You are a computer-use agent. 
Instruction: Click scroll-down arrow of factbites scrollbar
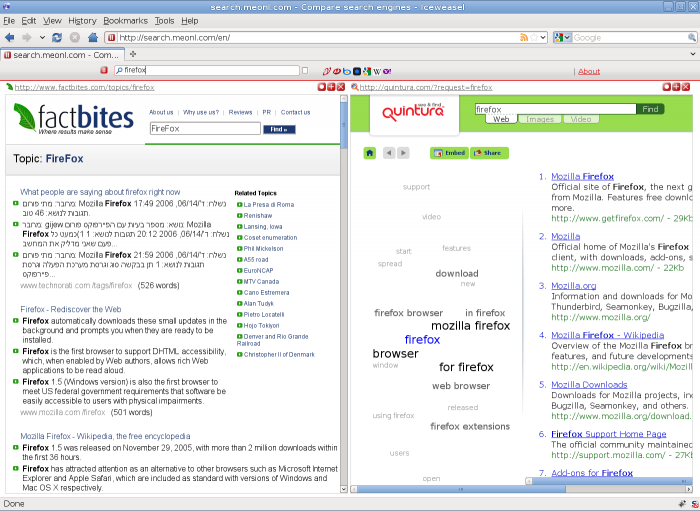point(344,489)
